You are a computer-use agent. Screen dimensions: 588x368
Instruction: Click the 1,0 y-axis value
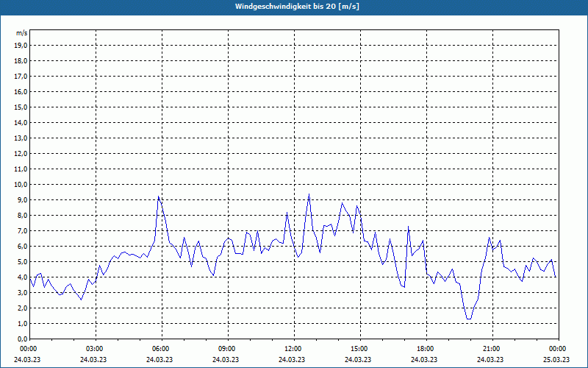tap(22, 323)
